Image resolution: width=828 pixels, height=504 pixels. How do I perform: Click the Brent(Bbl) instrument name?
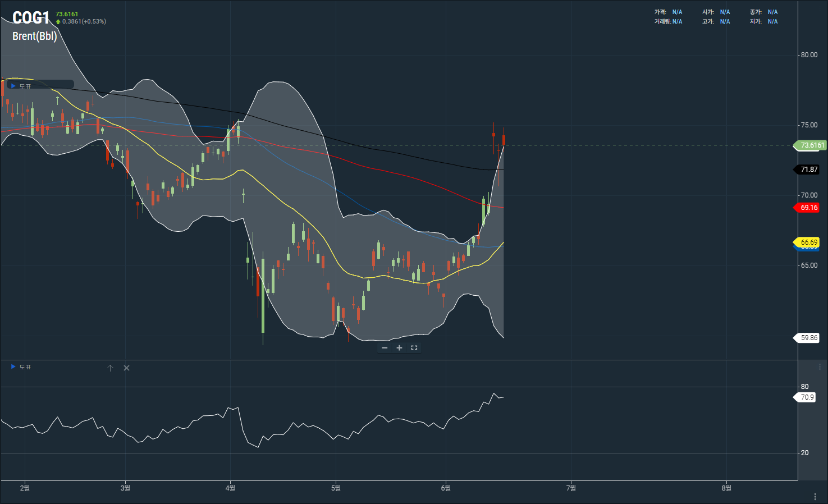(x=35, y=36)
